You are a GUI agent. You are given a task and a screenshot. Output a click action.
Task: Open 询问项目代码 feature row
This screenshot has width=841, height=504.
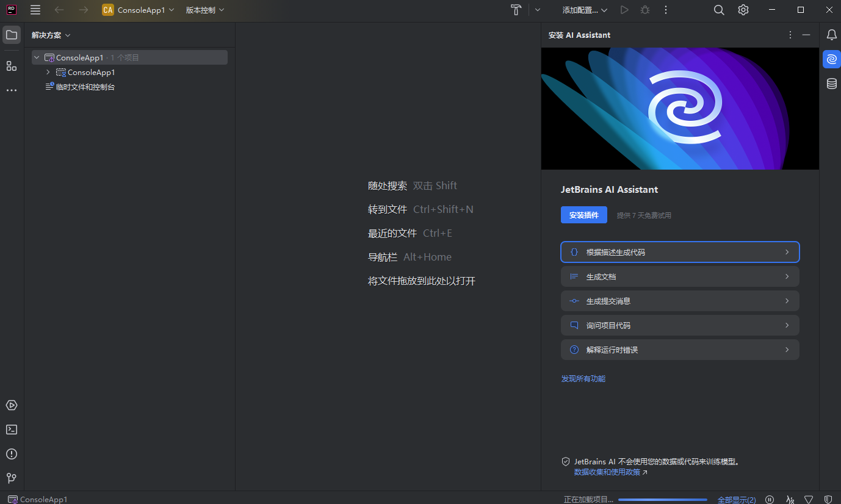(680, 325)
